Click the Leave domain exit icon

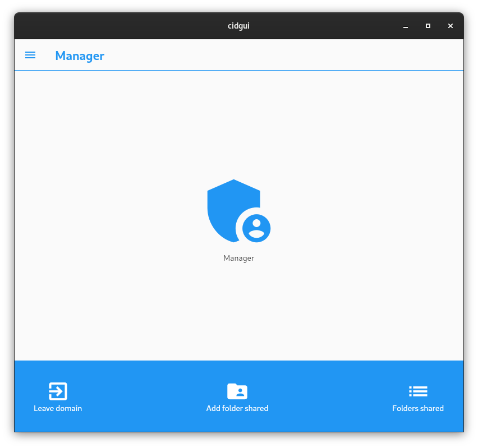point(58,391)
